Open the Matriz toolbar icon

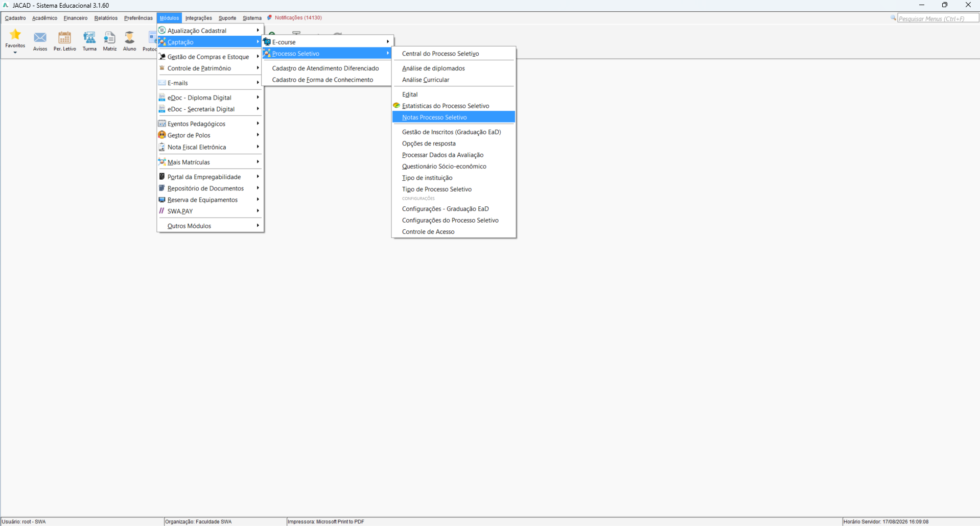[x=109, y=37]
